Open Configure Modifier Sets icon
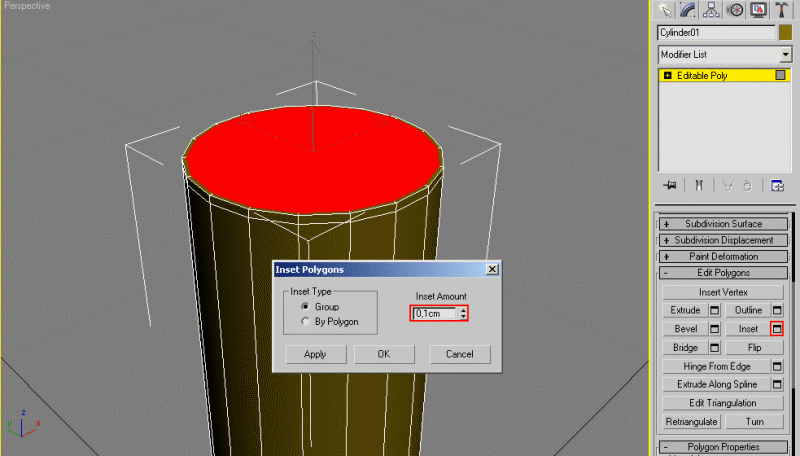 click(777, 185)
